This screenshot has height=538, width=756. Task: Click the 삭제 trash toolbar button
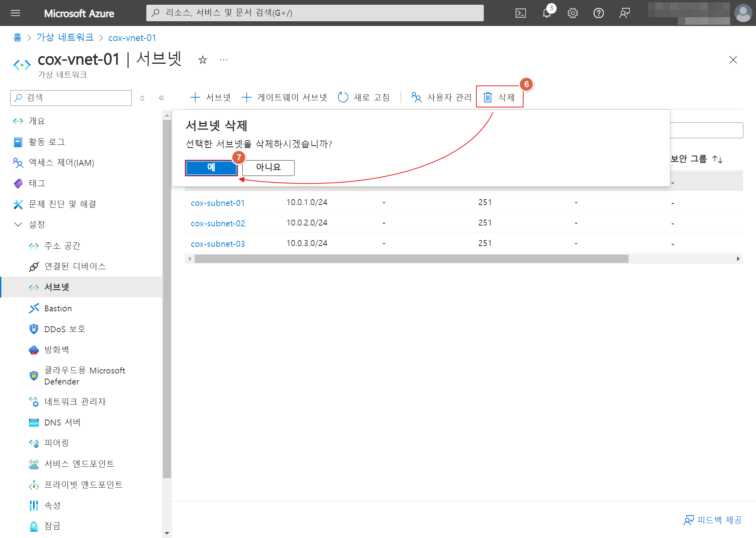coord(499,97)
